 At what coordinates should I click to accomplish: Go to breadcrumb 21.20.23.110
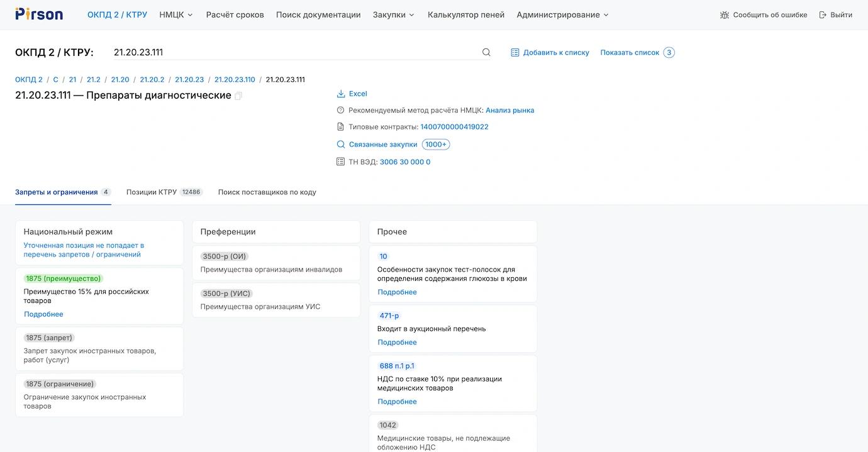tap(235, 80)
